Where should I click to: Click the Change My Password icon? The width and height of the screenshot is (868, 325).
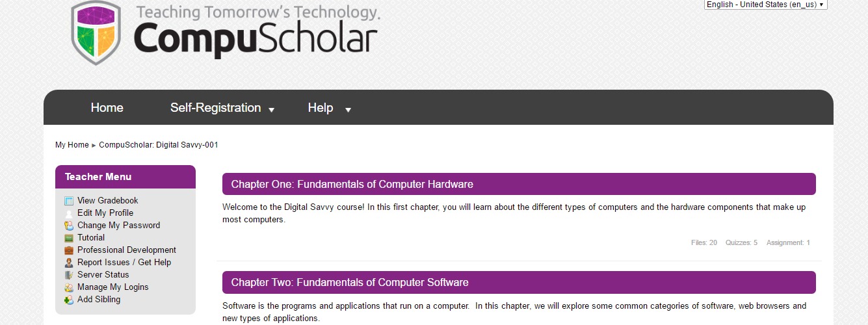69,226
